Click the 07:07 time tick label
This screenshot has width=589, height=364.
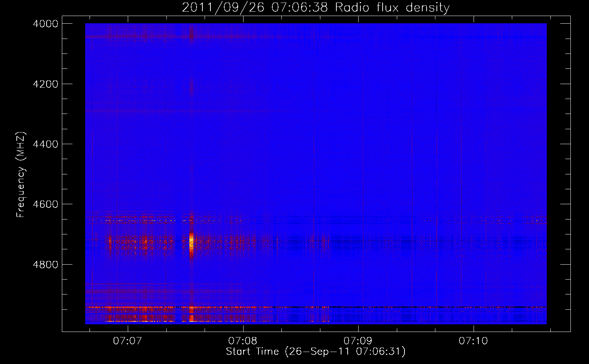[127, 341]
